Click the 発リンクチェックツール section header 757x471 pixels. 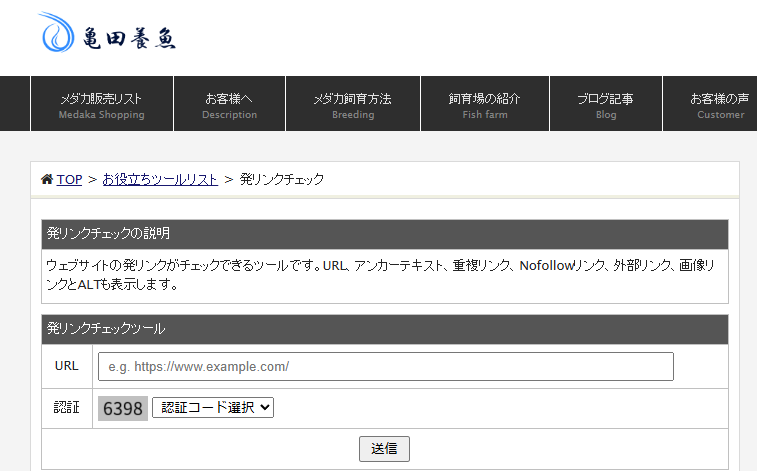(x=106, y=329)
